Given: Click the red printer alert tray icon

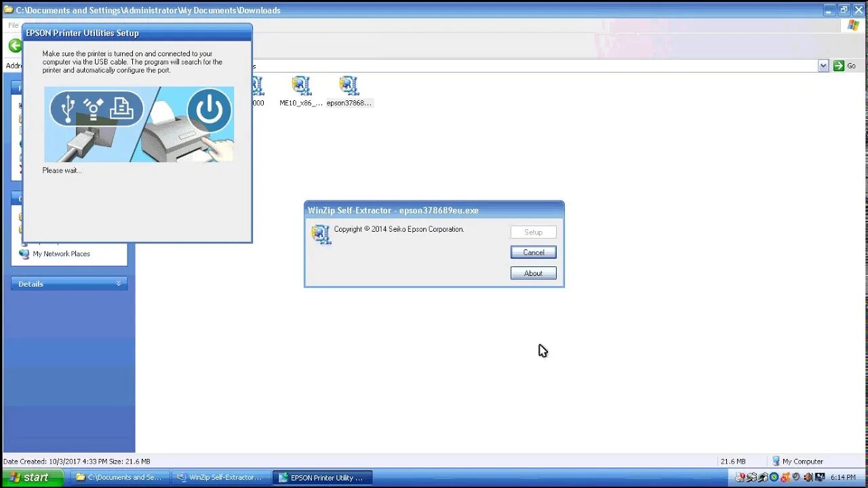Looking at the screenshot, I should point(741,477).
